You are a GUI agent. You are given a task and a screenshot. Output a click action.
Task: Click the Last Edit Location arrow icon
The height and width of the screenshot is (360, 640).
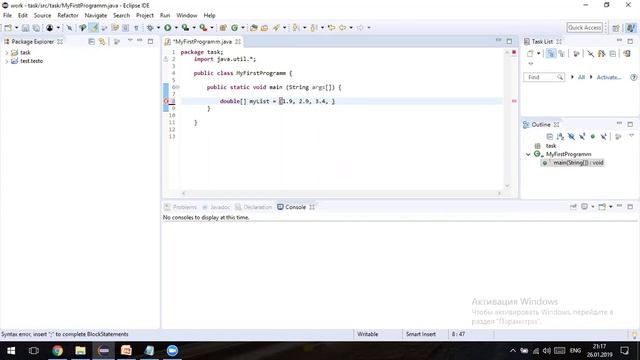tap(331, 28)
